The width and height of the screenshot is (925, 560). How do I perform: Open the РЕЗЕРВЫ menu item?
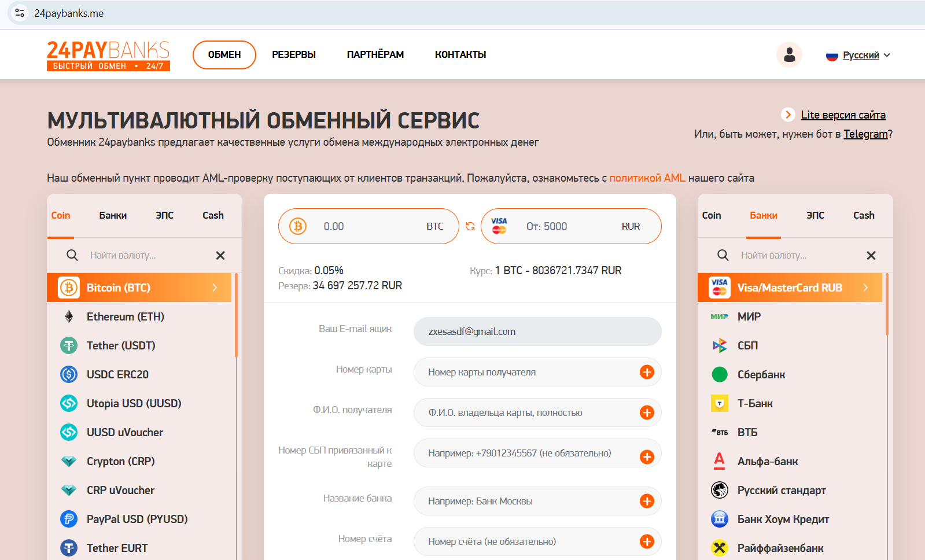(294, 54)
